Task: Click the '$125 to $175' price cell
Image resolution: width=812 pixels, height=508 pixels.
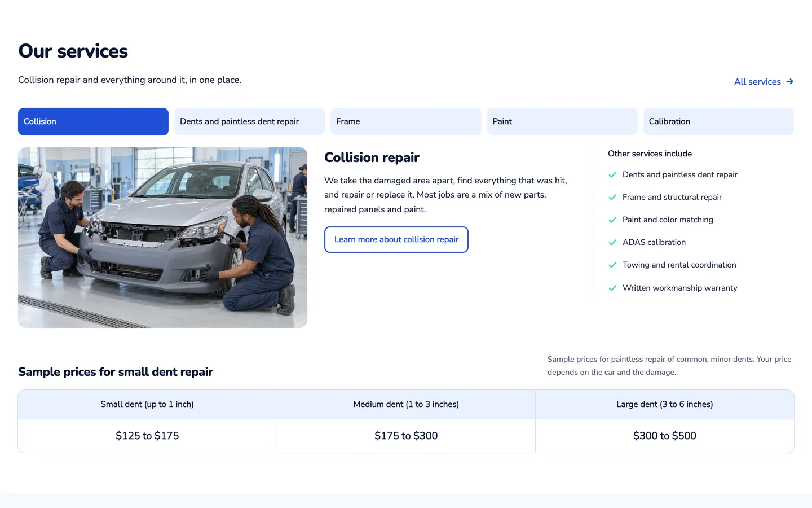Action: point(147,436)
